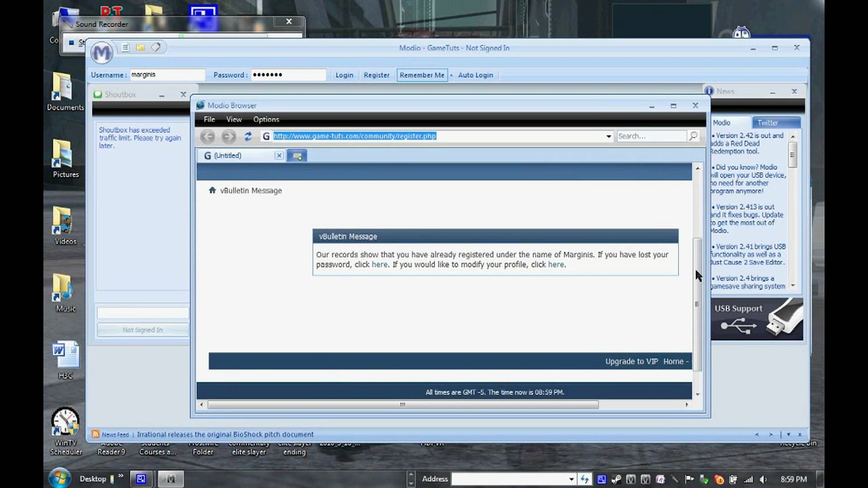Select the (Untitled) browser tab
Viewport: 868px width, 488px height.
(x=241, y=156)
